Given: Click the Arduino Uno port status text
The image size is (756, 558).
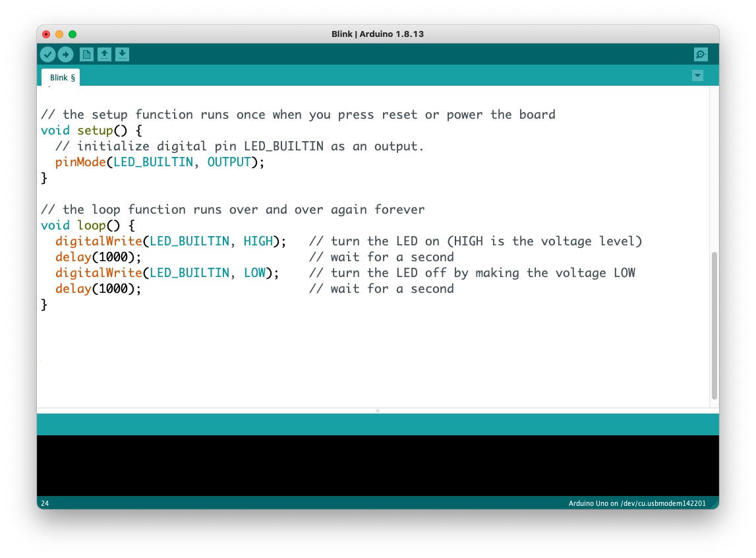Looking at the screenshot, I should coord(637,503).
